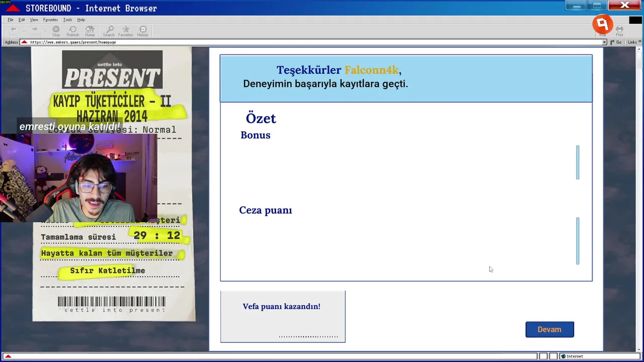Image resolution: width=644 pixels, height=362 pixels.
Task: Open the Help menu
Action: pyautogui.click(x=81, y=20)
